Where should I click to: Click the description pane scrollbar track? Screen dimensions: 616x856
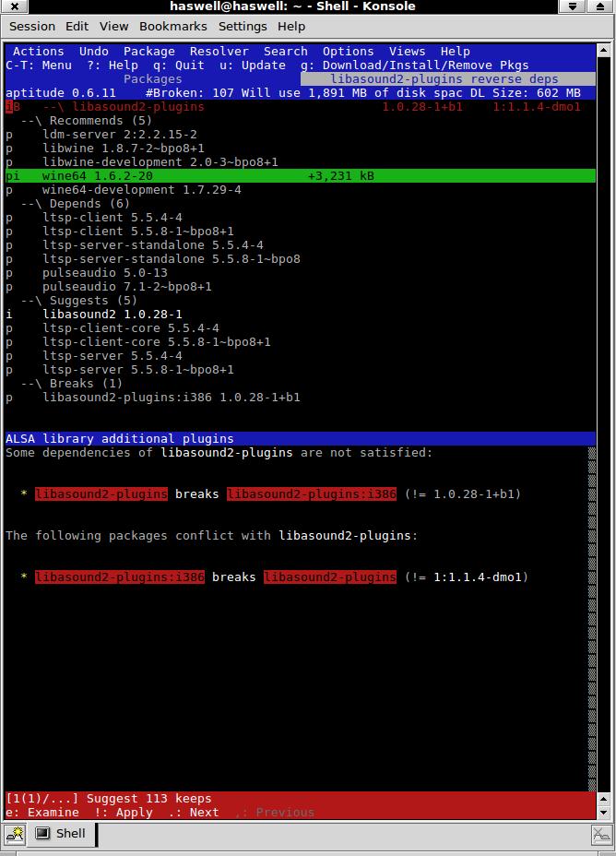point(592,619)
